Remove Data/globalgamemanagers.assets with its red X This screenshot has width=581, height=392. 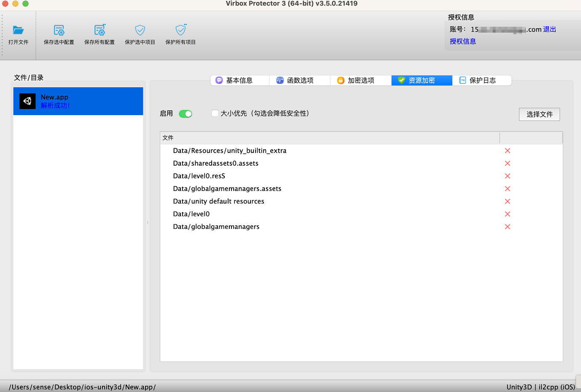click(508, 189)
